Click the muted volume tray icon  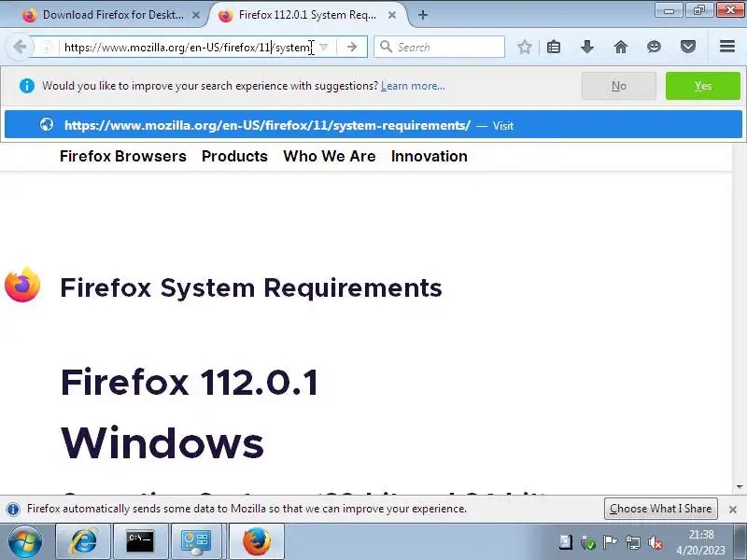coord(655,542)
